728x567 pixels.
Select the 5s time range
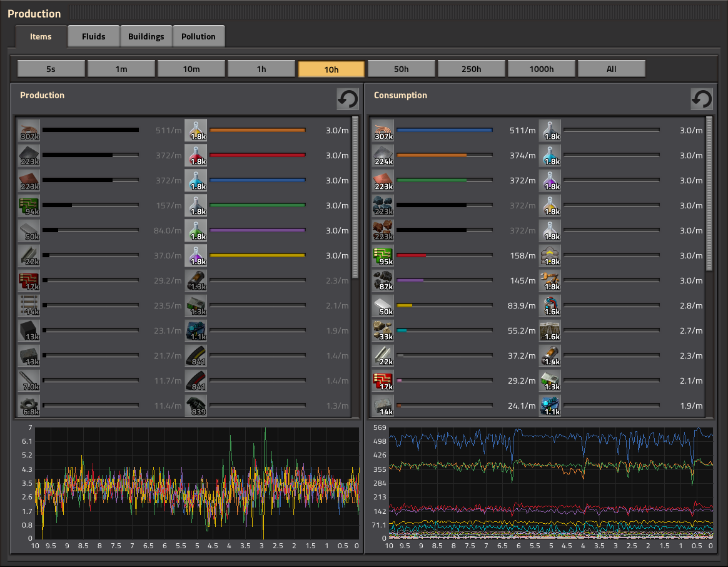coord(51,69)
